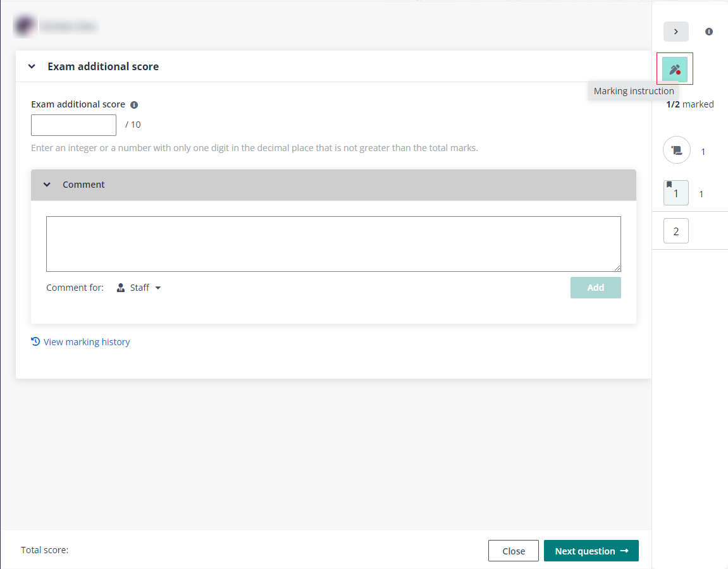The width and height of the screenshot is (728, 569).
Task: Jump to question 2 in the navigator
Action: (676, 231)
